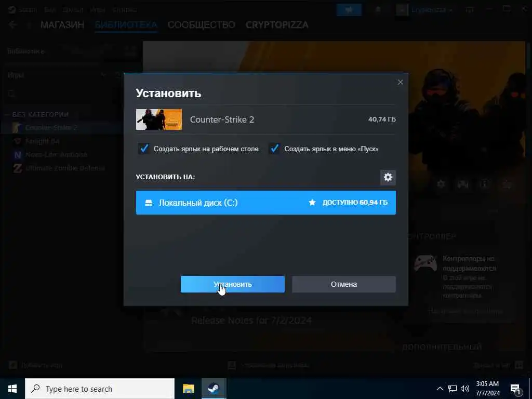Open File Explorer from the taskbar
The height and width of the screenshot is (399, 532).
point(188,389)
